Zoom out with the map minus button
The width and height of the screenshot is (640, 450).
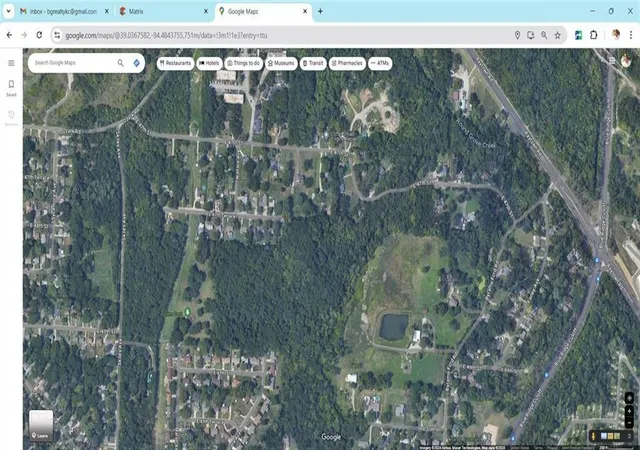[x=629, y=422]
